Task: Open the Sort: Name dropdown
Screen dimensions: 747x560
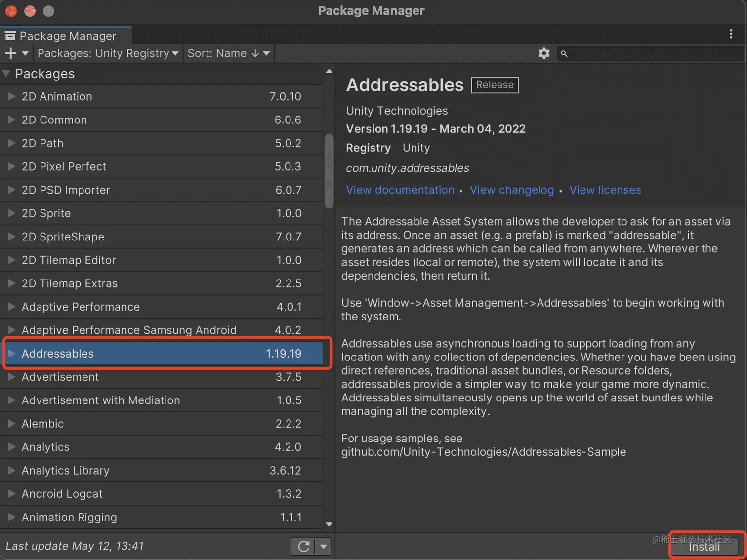Action: 228,53
